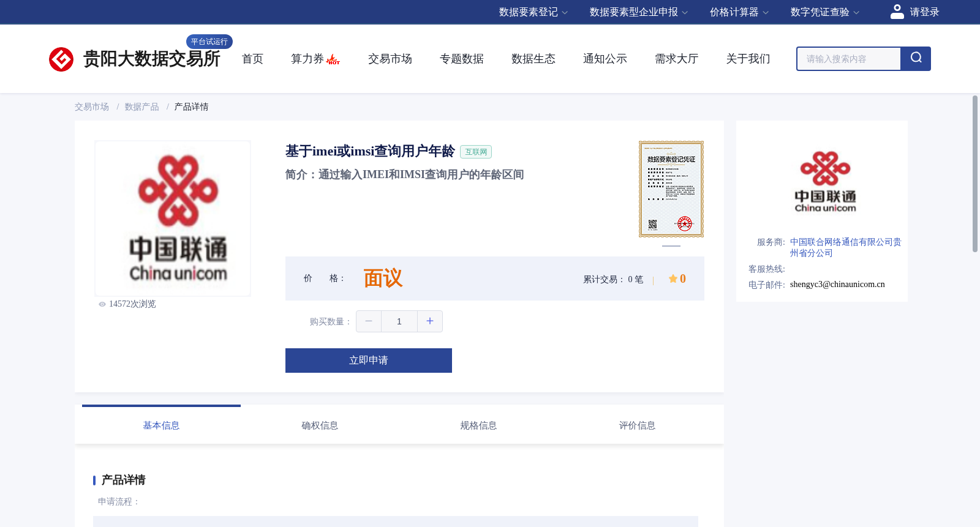Screen dimensions: 980x527
Task: Click the search input field
Action: click(848, 59)
